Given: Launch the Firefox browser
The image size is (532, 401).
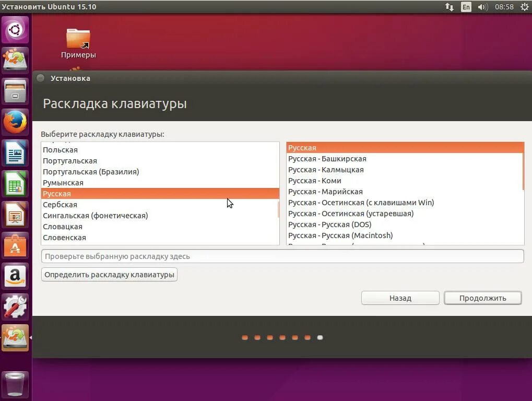Looking at the screenshot, I should 15,122.
